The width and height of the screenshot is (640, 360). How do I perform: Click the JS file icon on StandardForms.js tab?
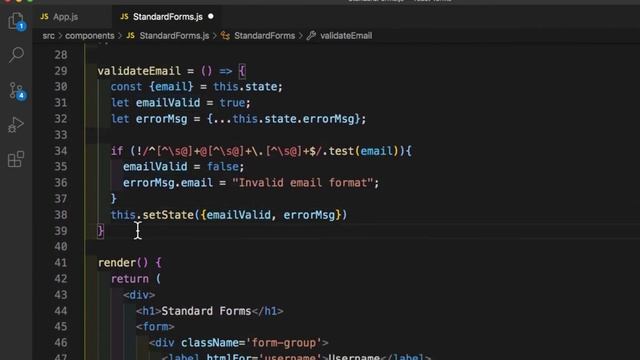click(x=124, y=17)
